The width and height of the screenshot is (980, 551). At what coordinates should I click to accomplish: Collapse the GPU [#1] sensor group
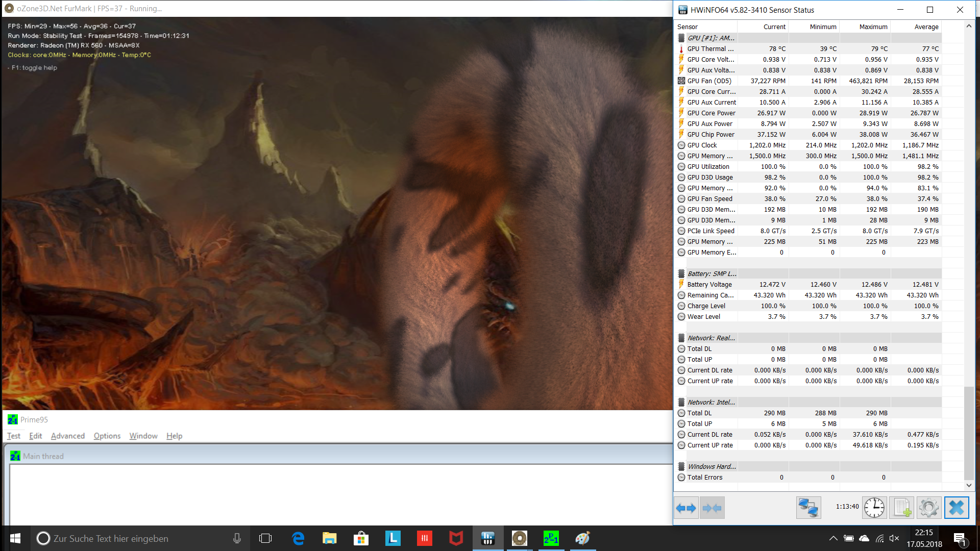click(681, 38)
